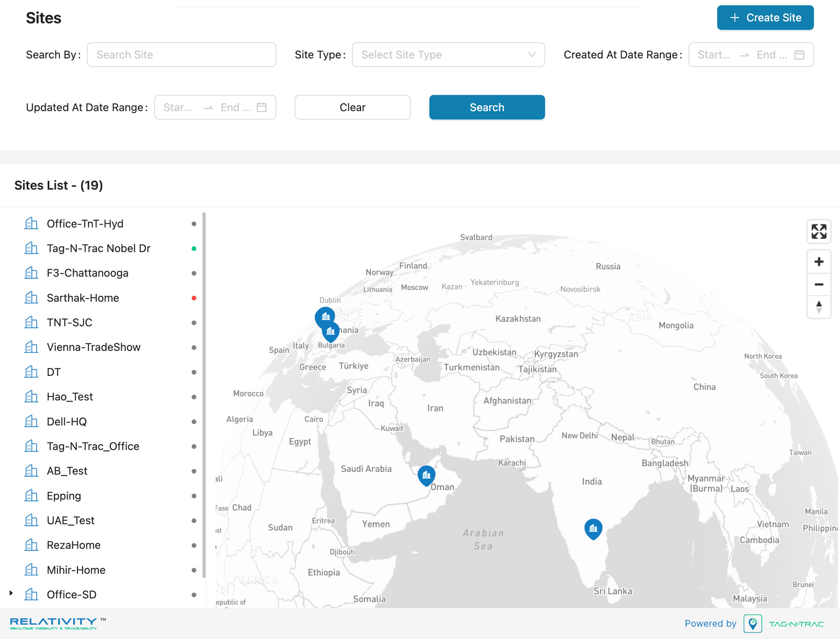The image size is (840, 639).
Task: Click building icon beside TNT-SJC
Action: [x=31, y=322]
